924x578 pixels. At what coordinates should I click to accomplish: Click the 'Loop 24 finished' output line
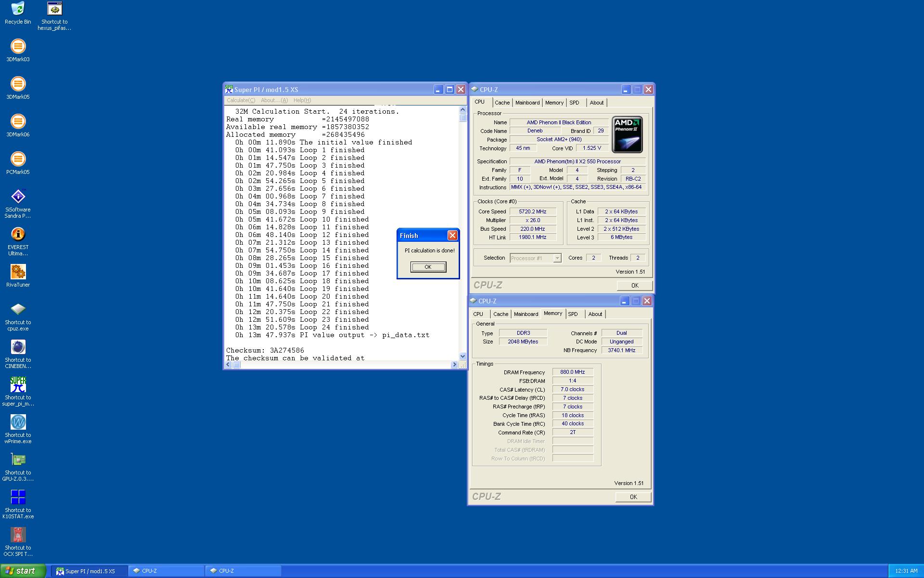tap(302, 327)
